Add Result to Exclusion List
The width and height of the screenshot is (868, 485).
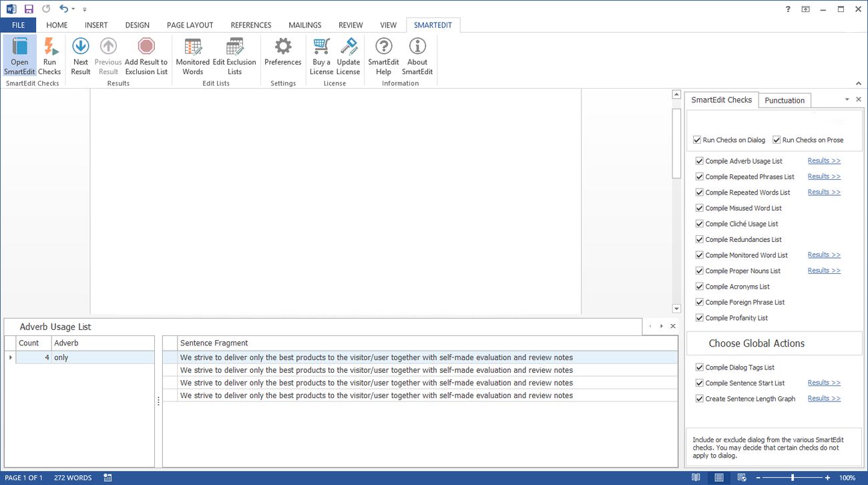pyautogui.click(x=146, y=57)
